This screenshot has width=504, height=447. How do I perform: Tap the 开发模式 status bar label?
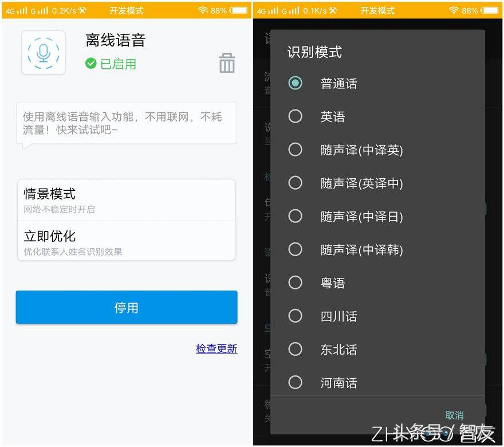click(x=126, y=10)
